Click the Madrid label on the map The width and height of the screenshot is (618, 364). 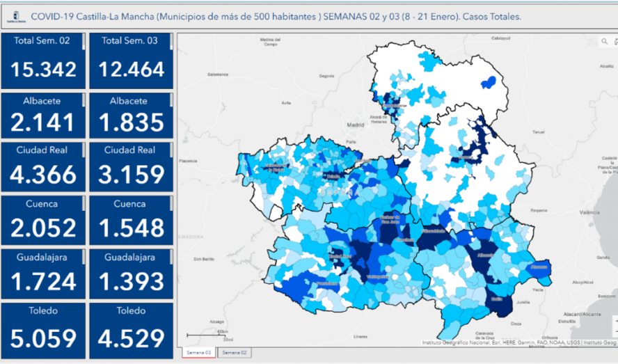[356, 125]
